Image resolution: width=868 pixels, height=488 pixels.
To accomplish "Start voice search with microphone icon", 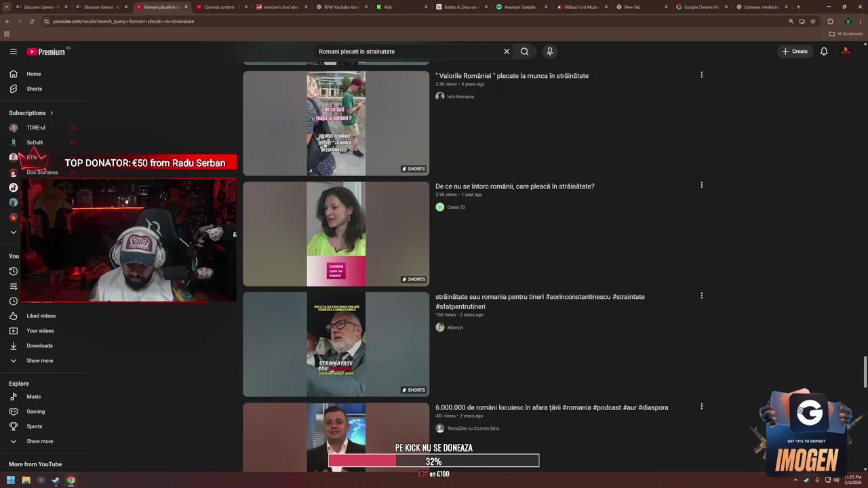I will pos(550,52).
